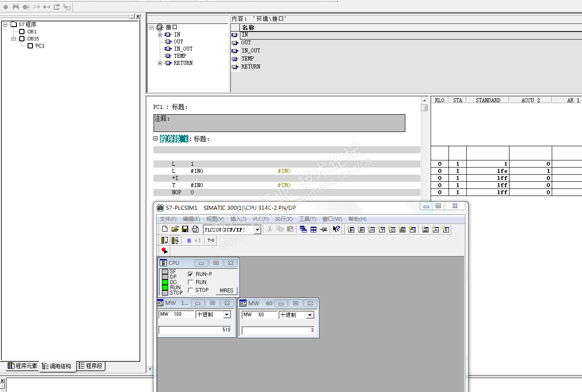Click the context help arrow icon
Image resolution: width=582 pixels, height=392 pixels.
point(336,229)
